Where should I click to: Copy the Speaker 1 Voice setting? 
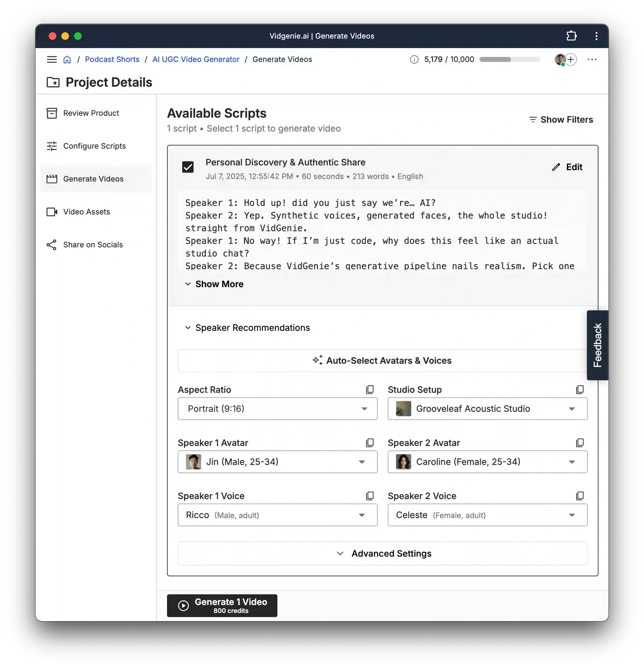(370, 496)
